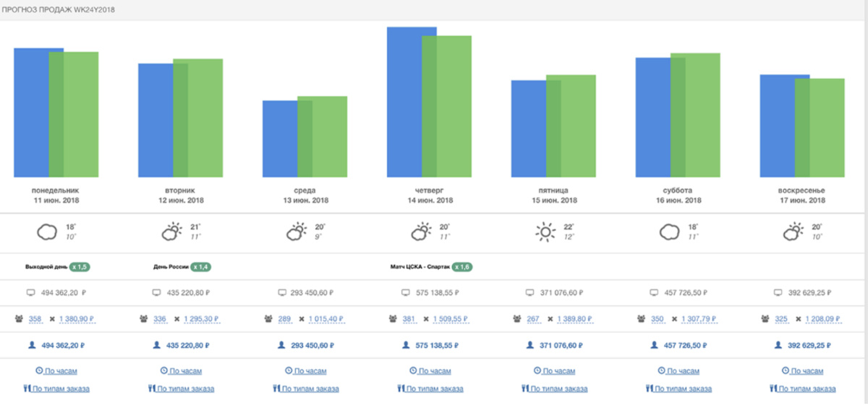This screenshot has height=411, width=868.
Task: Click the 'Прогноз продаж WK24Y2018' header title
Action: (57, 10)
